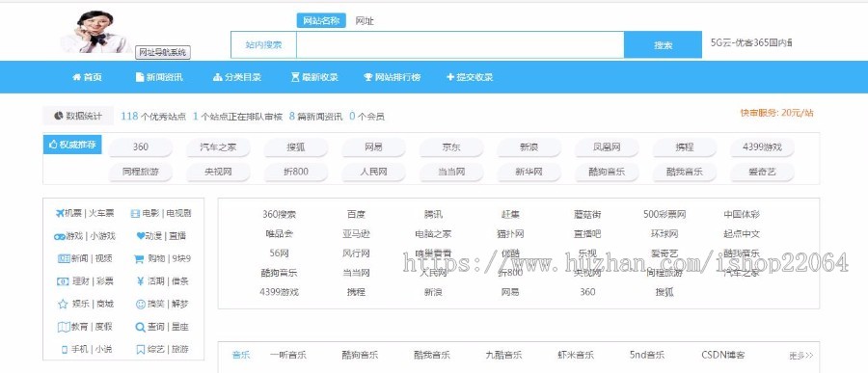Click the hourglass icon beside 最新收录

pyautogui.click(x=296, y=77)
